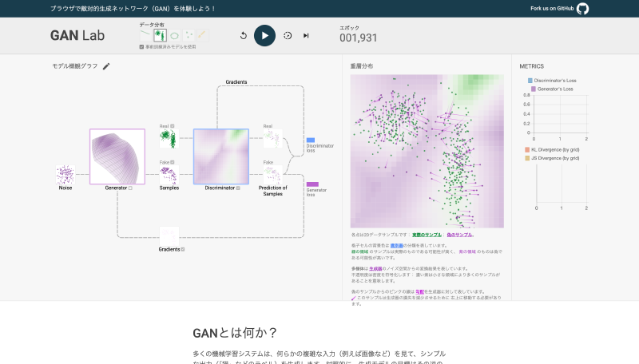Click the Generator manifold preview
The width and height of the screenshot is (639, 364).
coord(117,156)
